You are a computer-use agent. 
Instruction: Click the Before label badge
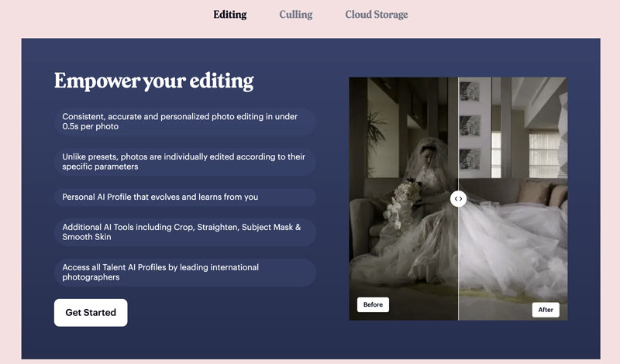tap(373, 304)
